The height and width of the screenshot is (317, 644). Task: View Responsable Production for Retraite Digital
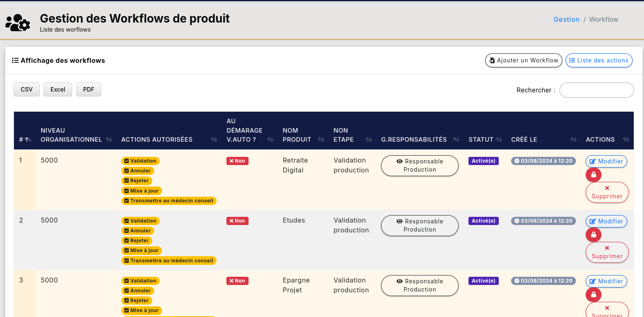pos(419,165)
